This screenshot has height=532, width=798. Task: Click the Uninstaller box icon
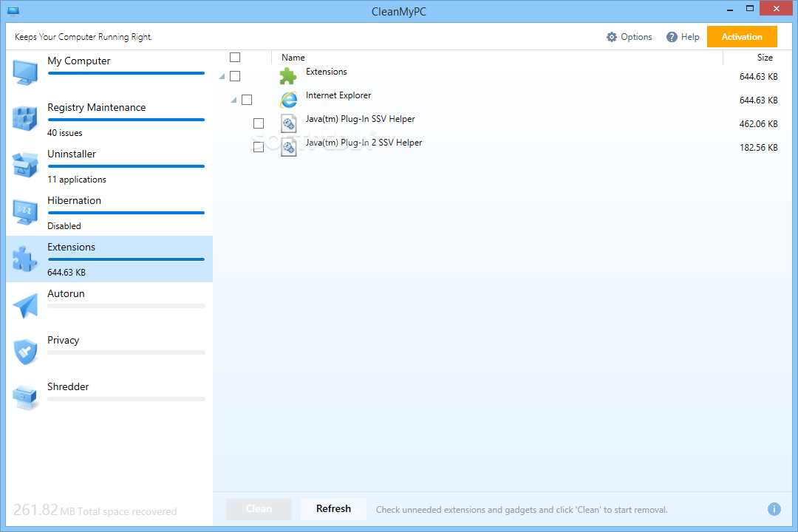point(25,165)
